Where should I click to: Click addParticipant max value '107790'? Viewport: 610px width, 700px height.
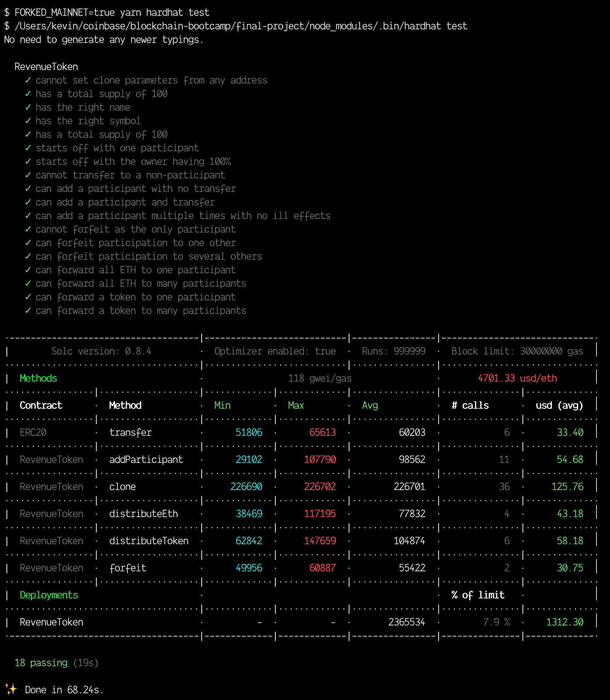(x=320, y=460)
